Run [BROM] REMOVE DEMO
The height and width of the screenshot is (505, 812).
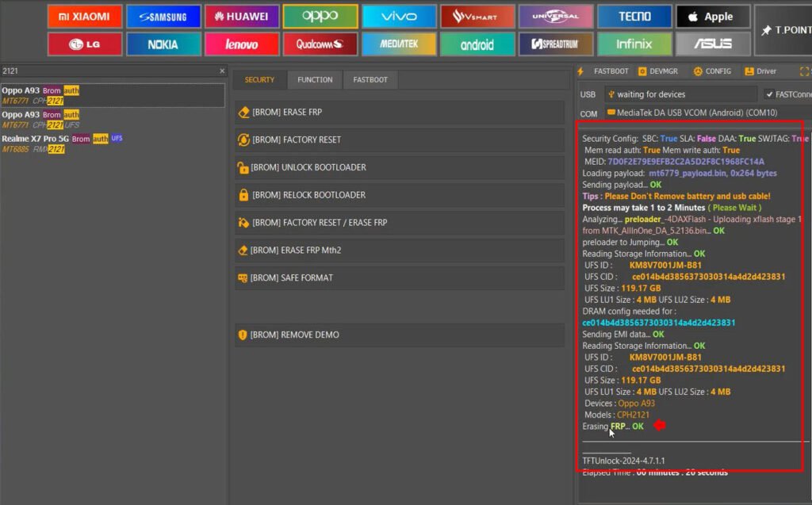coord(400,335)
